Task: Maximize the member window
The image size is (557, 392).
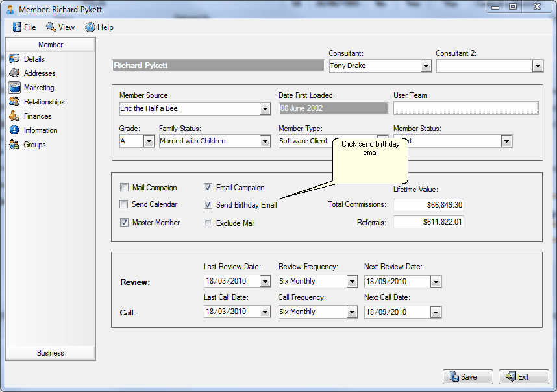Action: [513, 6]
